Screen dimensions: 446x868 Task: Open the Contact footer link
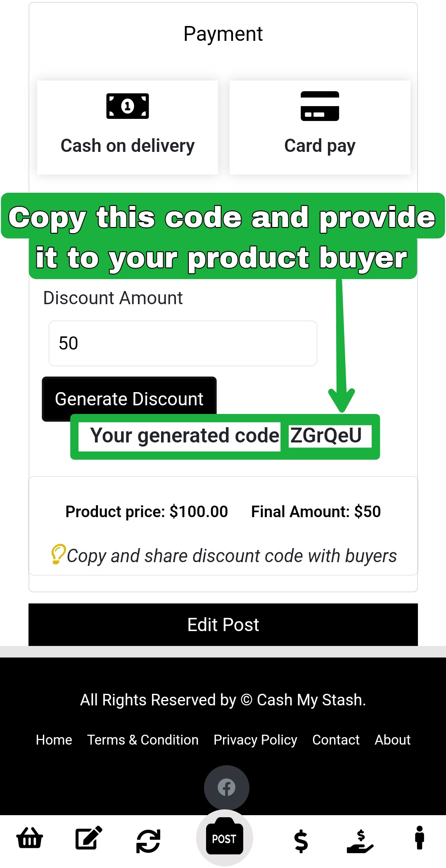tap(336, 740)
